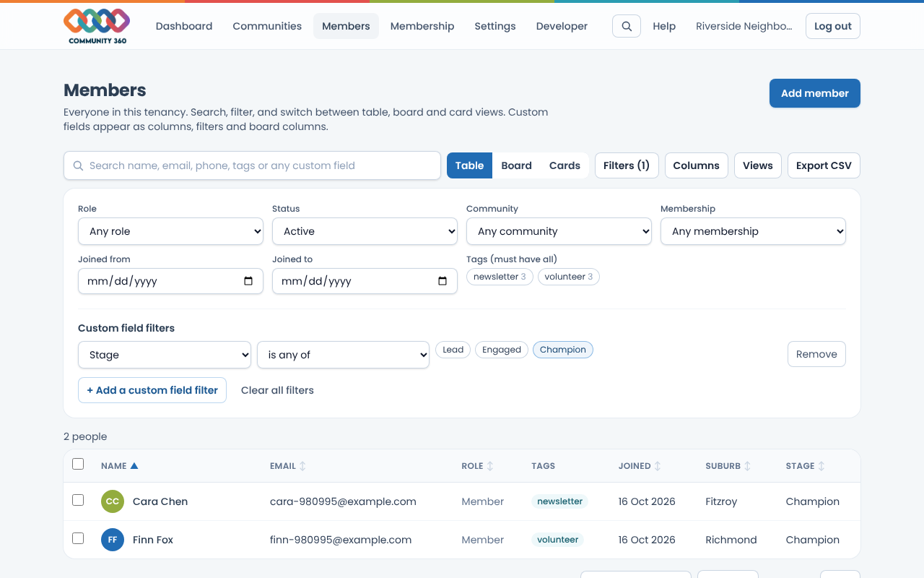Open member Finn Fox
This screenshot has height=578, width=924.
pos(153,540)
